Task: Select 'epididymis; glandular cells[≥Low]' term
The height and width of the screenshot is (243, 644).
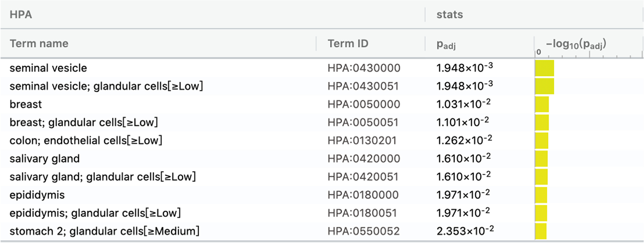Action: click(x=95, y=213)
